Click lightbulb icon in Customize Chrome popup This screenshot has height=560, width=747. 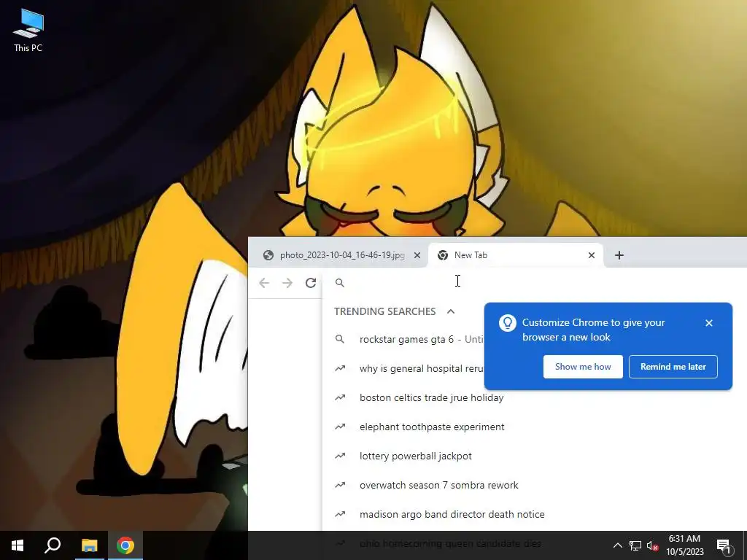tap(508, 323)
